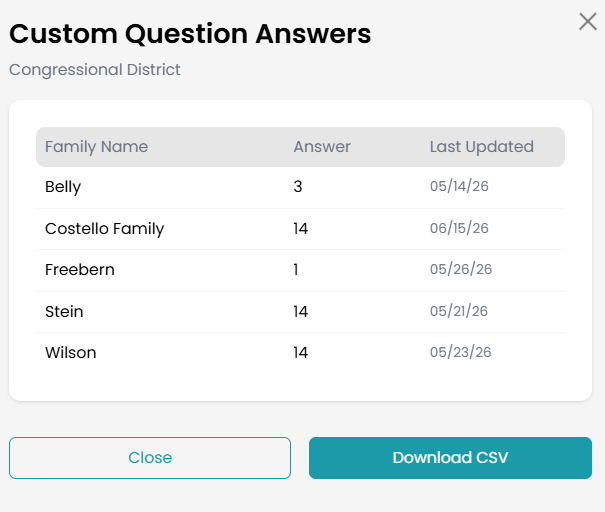The image size is (605, 512).
Task: Click the date 05/23/26
Action: coord(460,352)
